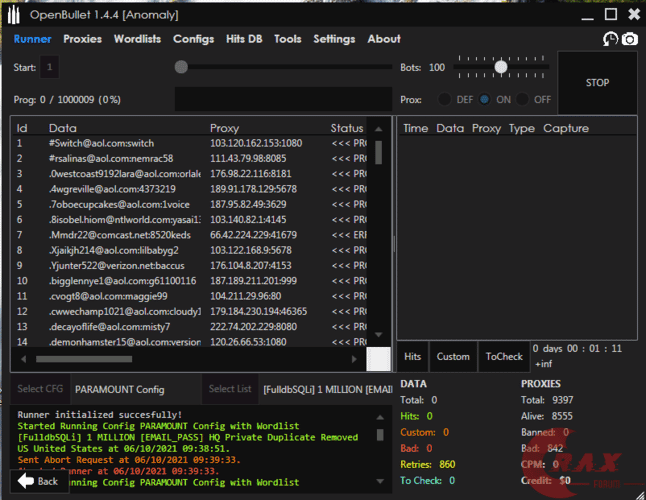Screen dimensions: 646x500
Task: Click the Hits: 0 counter
Action: (417, 416)
